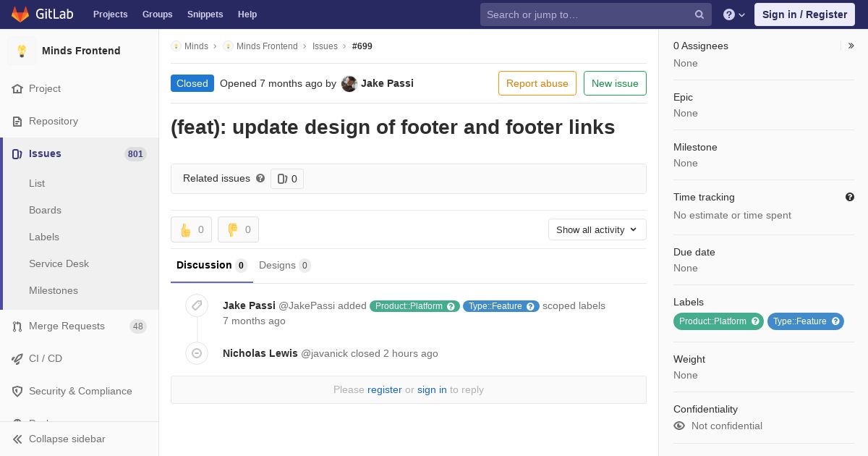The width and height of the screenshot is (868, 456).
Task: Switch to the Discussion tab
Action: pyautogui.click(x=212, y=266)
